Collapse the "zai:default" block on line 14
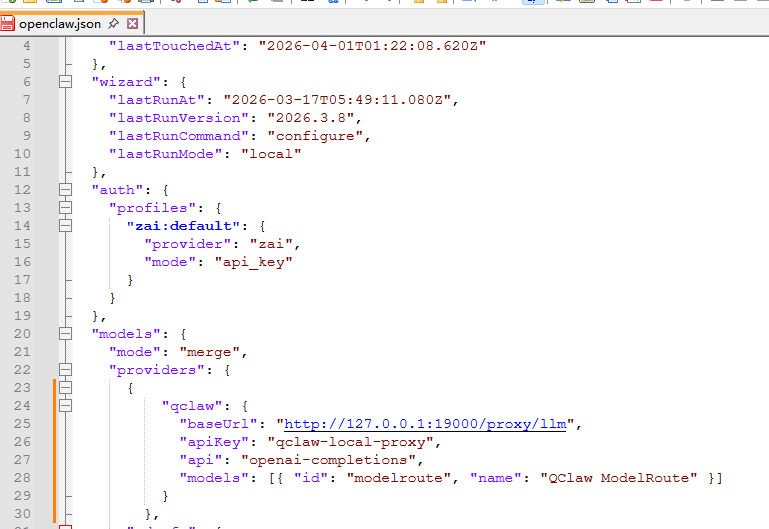Screen dimensions: 769x529 click(65, 226)
